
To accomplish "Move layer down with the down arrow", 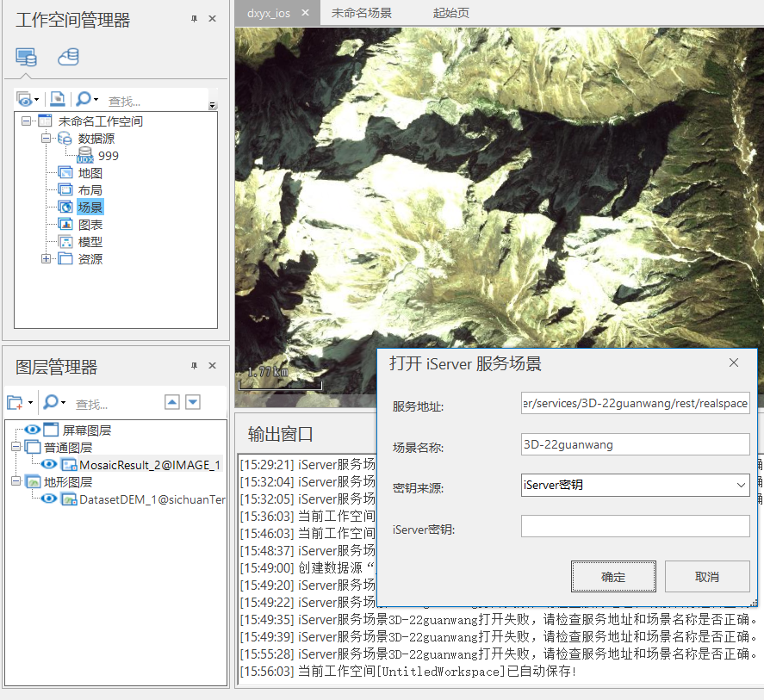I will click(193, 402).
